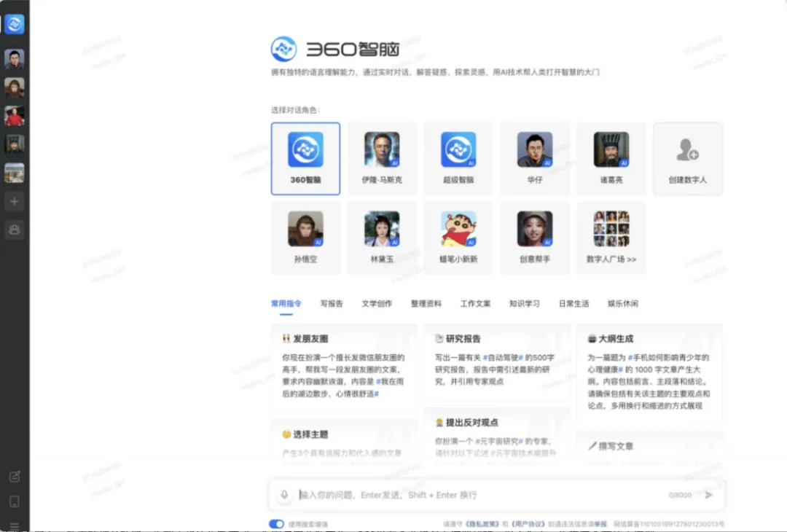Switch to the 常用指令 tab
Image resolution: width=787 pixels, height=532 pixels.
point(286,304)
